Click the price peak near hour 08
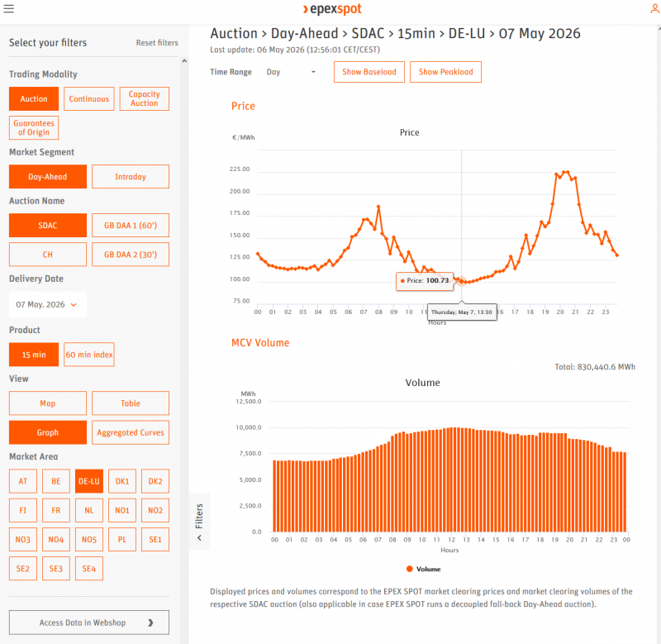This screenshot has height=644, width=661. pos(378,206)
